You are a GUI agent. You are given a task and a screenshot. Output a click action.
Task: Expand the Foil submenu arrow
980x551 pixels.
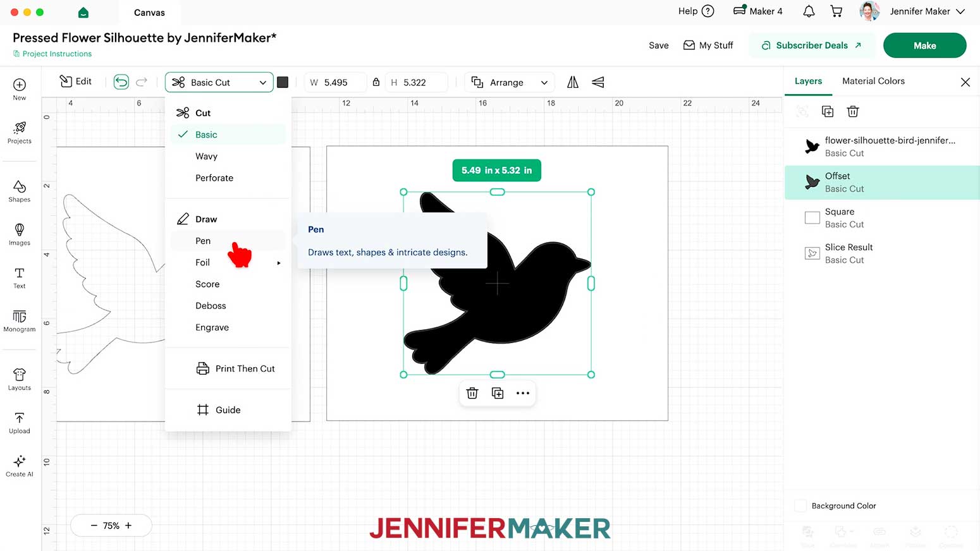pyautogui.click(x=279, y=263)
